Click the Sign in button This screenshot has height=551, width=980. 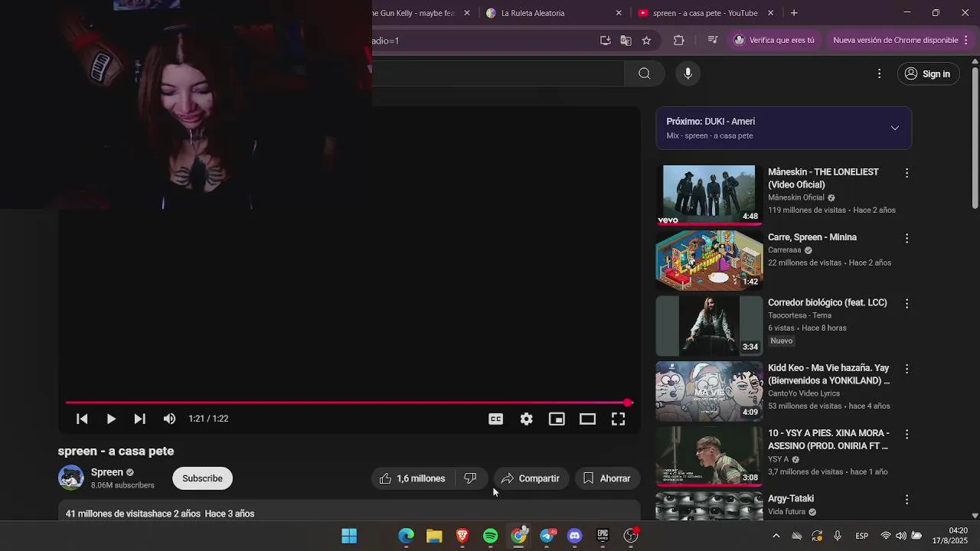[x=927, y=73]
